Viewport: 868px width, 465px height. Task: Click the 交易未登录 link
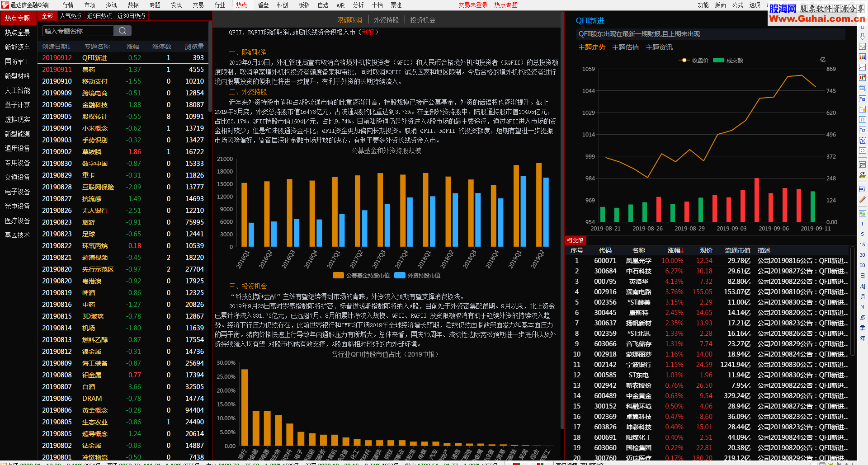pos(473,5)
